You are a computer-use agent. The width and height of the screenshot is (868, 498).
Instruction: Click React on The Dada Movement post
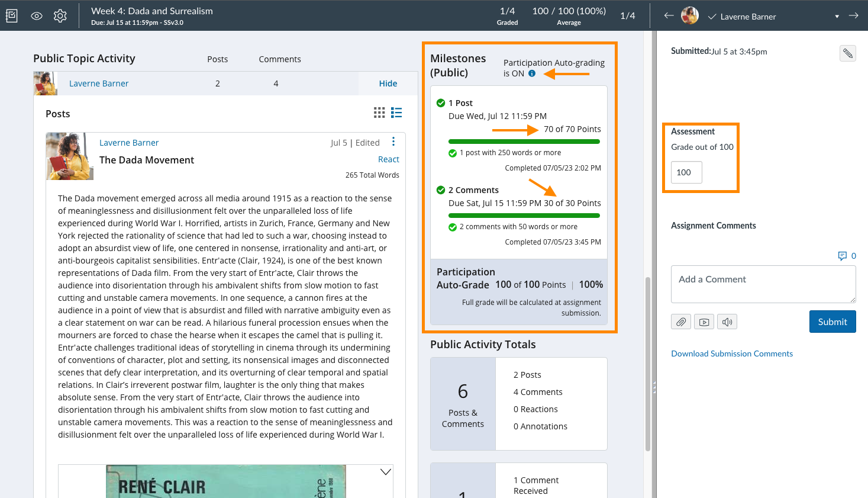(388, 159)
